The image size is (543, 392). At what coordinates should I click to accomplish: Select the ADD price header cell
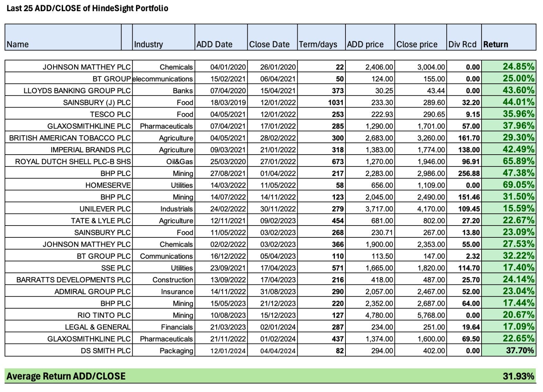point(370,37)
